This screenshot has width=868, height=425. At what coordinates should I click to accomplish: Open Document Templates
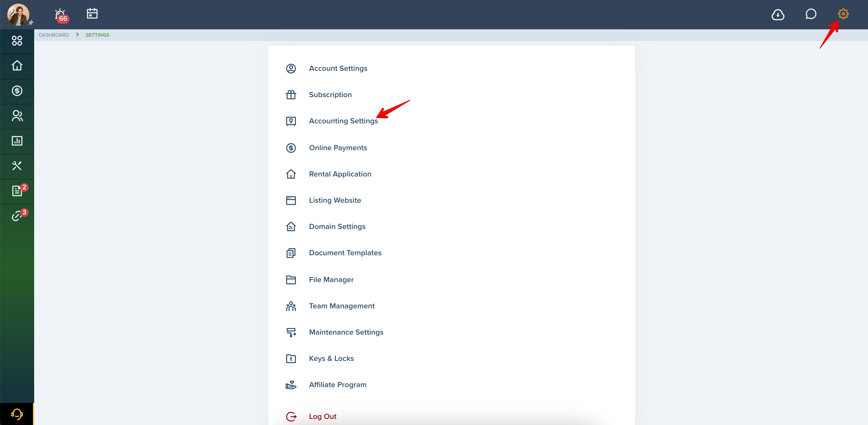pos(345,253)
